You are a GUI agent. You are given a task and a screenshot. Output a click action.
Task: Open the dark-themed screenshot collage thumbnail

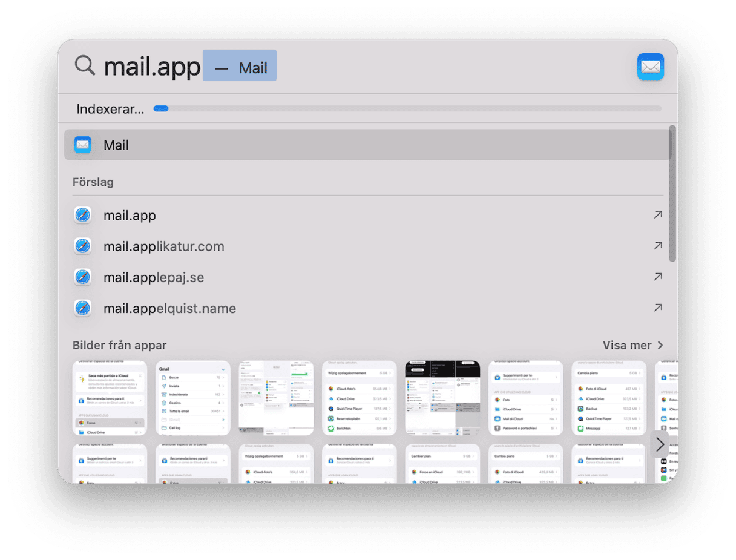pyautogui.click(x=442, y=398)
